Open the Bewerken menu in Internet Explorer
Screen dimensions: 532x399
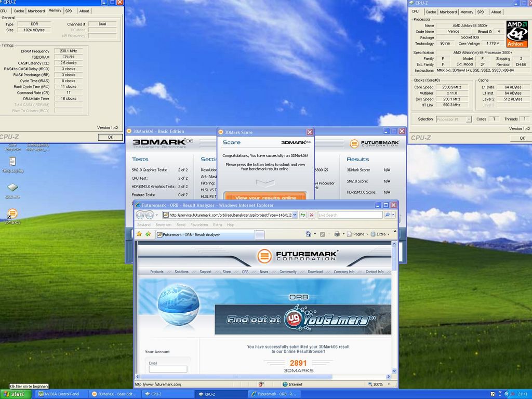[163, 224]
